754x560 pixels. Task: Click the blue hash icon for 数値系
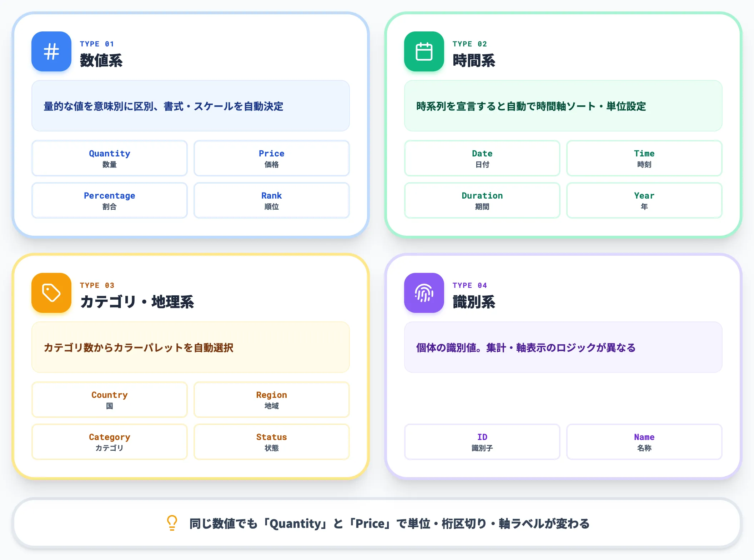click(x=51, y=51)
